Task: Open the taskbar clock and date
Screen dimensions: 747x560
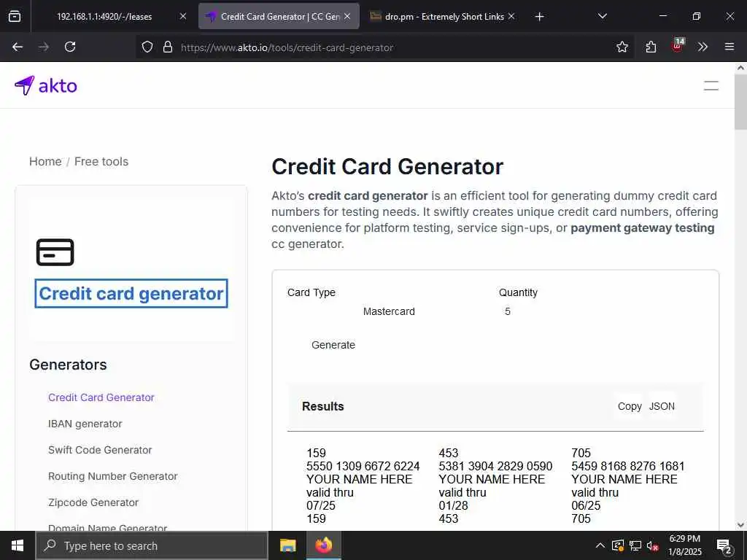Action: [x=684, y=545]
